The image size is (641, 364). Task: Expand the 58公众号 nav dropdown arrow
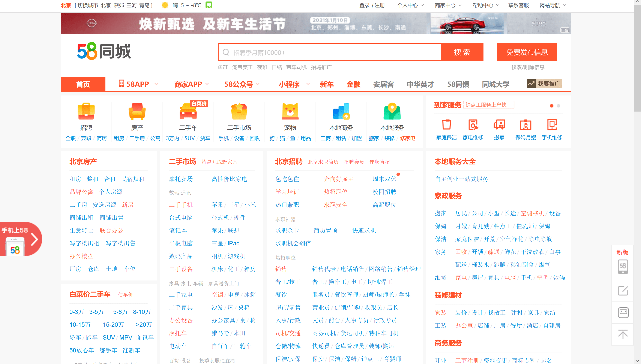point(257,84)
